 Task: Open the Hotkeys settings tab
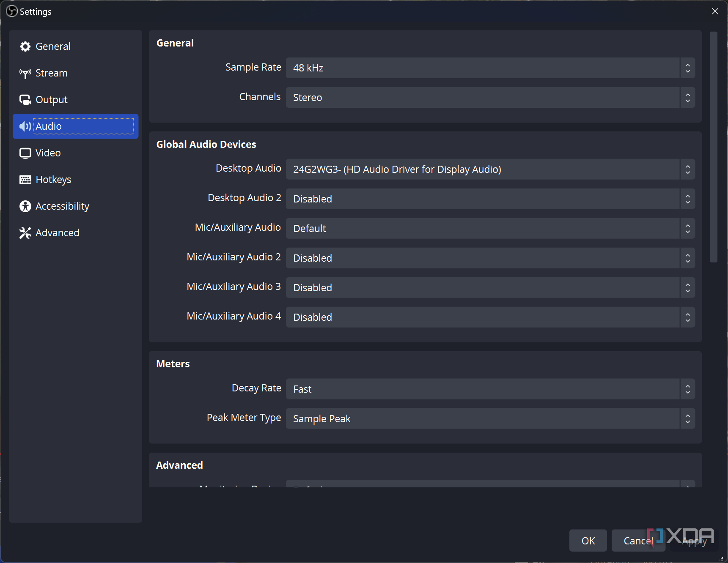click(x=76, y=180)
